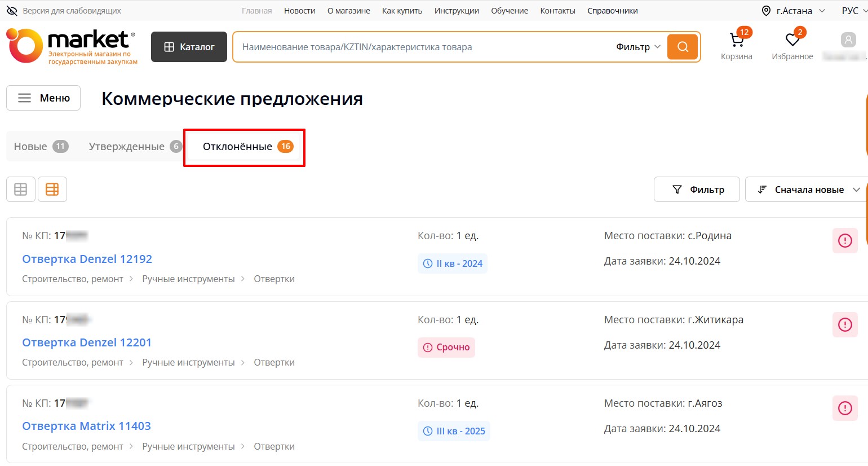Open the Отвертка Denzel 12201 link
This screenshot has height=466, width=868.
[x=87, y=342]
